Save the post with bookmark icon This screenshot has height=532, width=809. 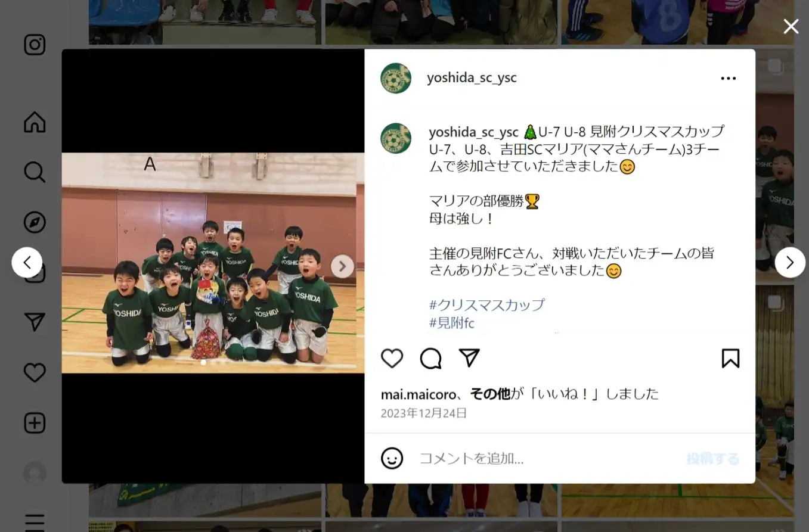pyautogui.click(x=730, y=359)
